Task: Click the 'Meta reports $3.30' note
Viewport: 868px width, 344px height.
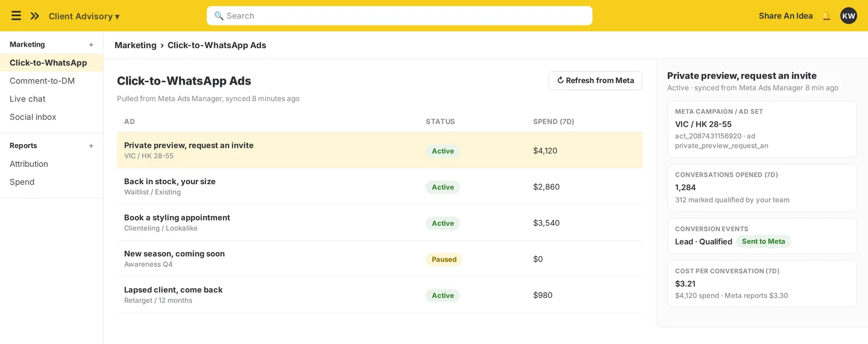Action: pyautogui.click(x=756, y=296)
